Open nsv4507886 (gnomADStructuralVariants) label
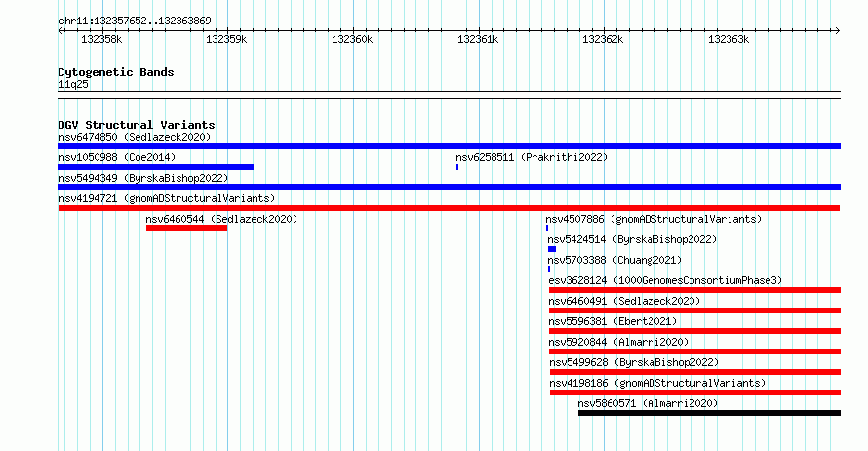 tap(653, 219)
